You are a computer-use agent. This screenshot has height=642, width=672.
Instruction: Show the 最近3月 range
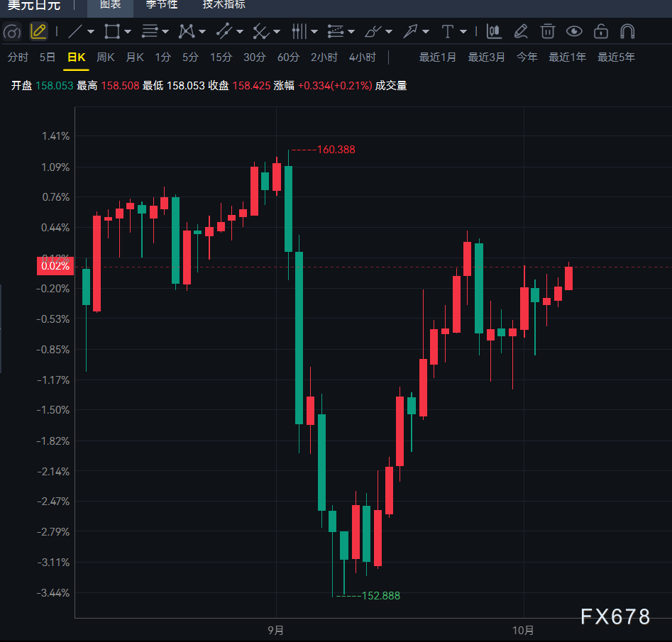tap(486, 57)
